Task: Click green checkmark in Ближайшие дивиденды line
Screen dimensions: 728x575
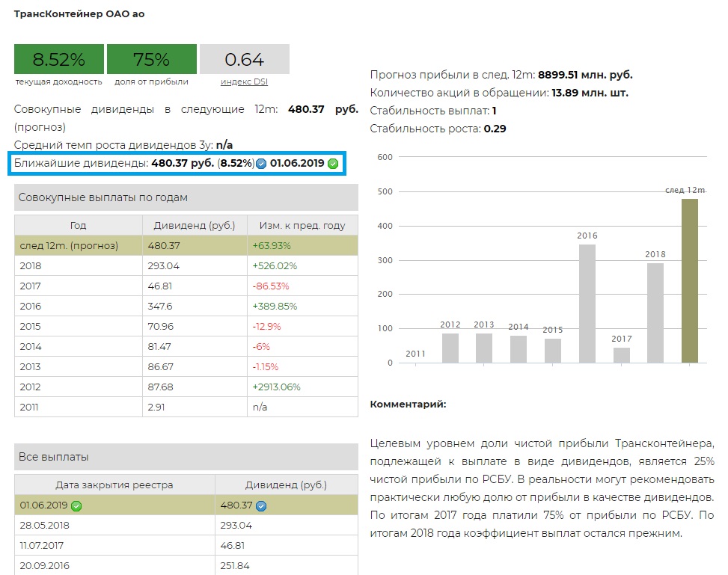Action: pyautogui.click(x=333, y=164)
